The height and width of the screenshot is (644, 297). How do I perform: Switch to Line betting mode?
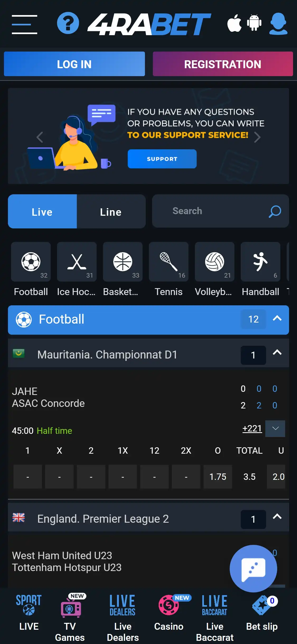111,211
